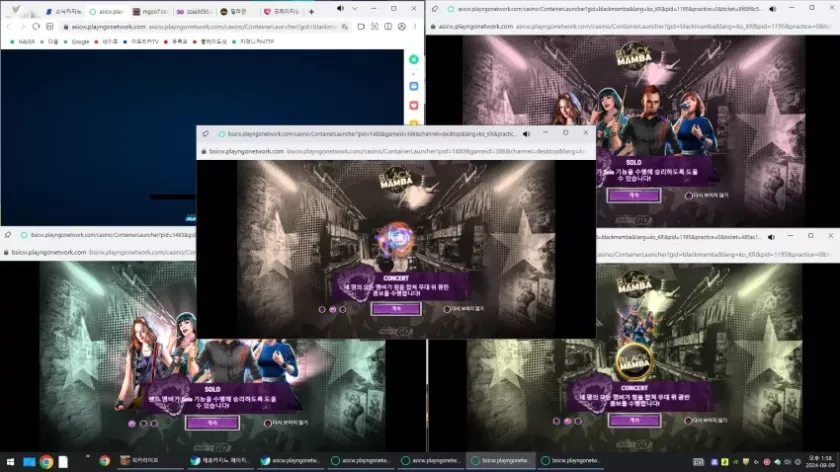Select the bsicw.playngonetwork taskbar window item
This screenshot has height=472, width=840.
click(498, 461)
